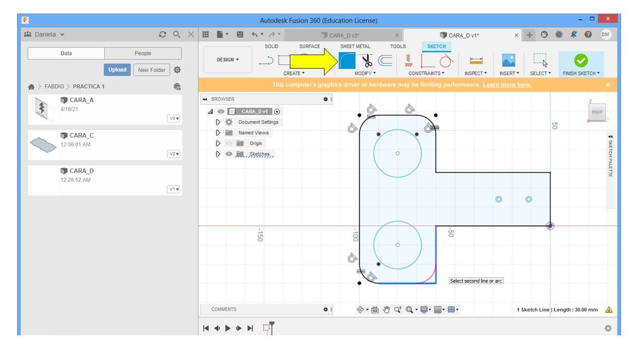Expand the Sketches folder

(x=218, y=154)
